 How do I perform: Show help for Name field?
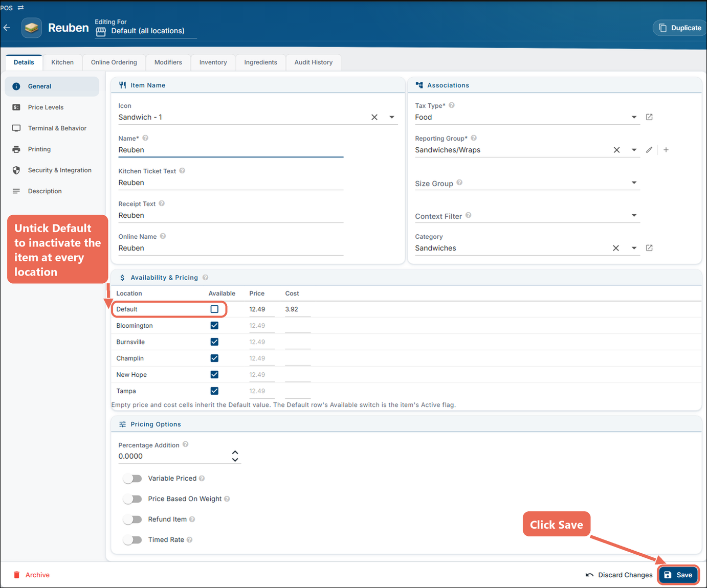point(145,138)
